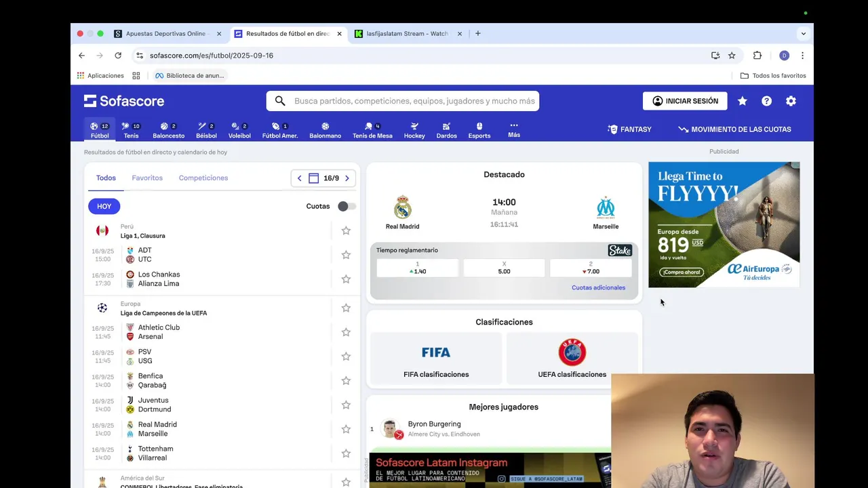Open the Tenis sport category
This screenshot has width=868, height=488.
(x=131, y=130)
